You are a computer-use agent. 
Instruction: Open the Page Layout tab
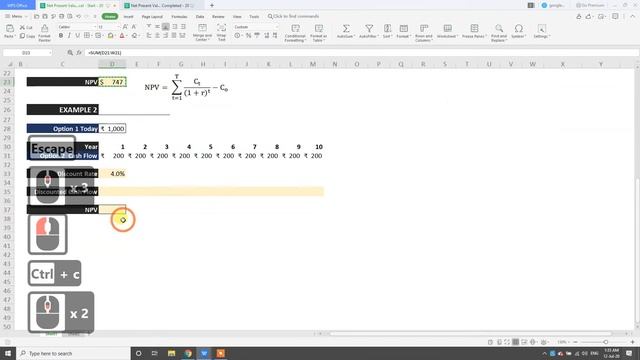(152, 16)
